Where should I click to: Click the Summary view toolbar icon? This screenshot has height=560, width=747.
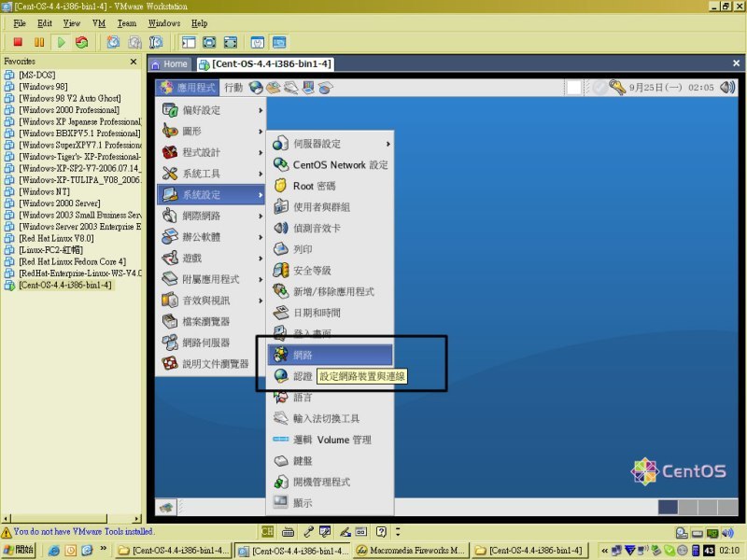pos(258,42)
